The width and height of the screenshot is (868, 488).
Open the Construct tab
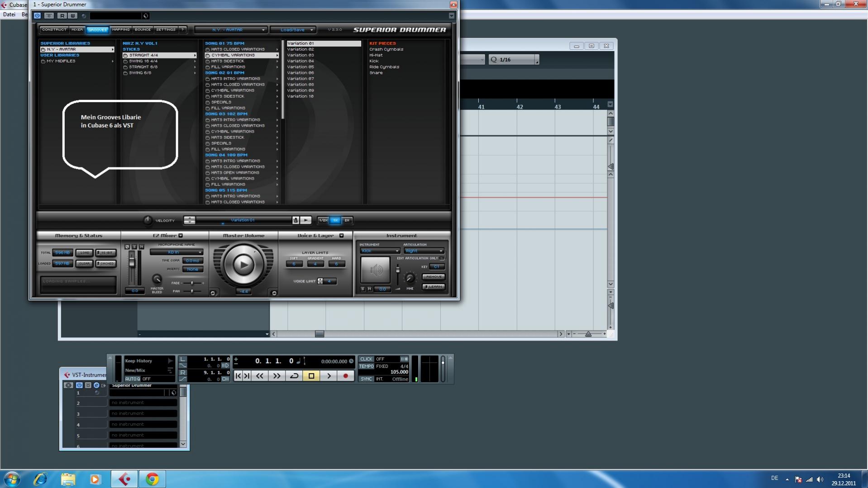coord(54,30)
